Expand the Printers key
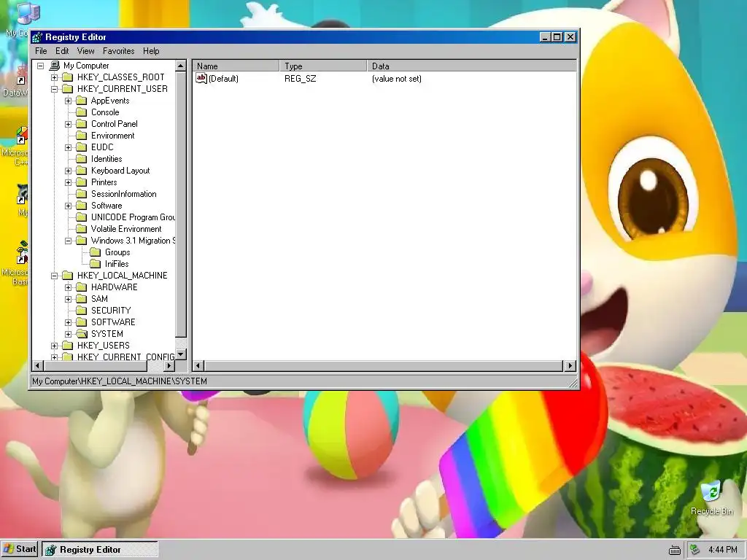Image resolution: width=747 pixels, height=560 pixels. [68, 182]
